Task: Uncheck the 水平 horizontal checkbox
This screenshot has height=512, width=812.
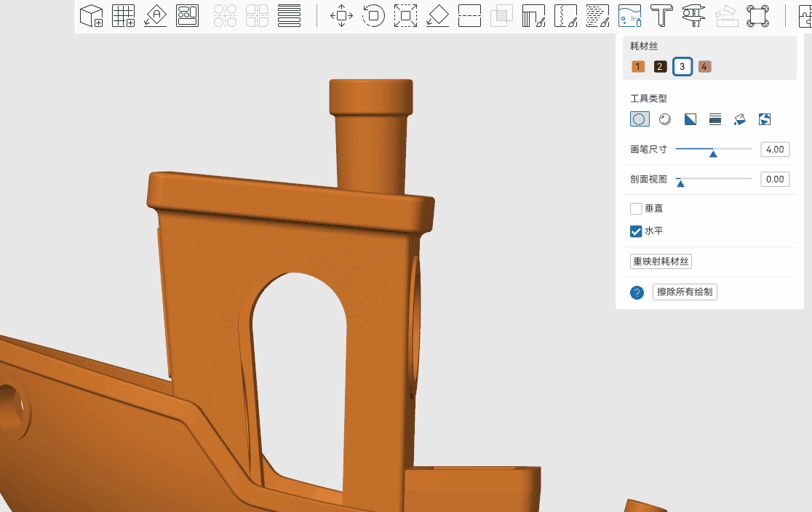Action: (636, 231)
